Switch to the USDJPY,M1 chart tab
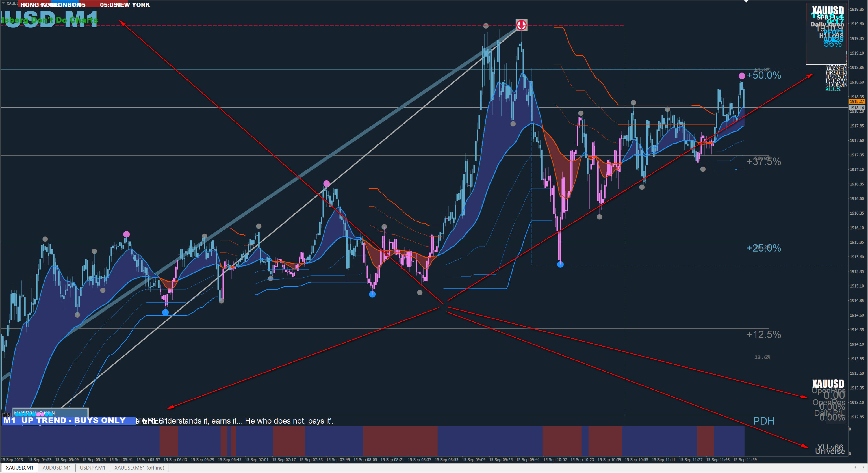 (x=92, y=468)
